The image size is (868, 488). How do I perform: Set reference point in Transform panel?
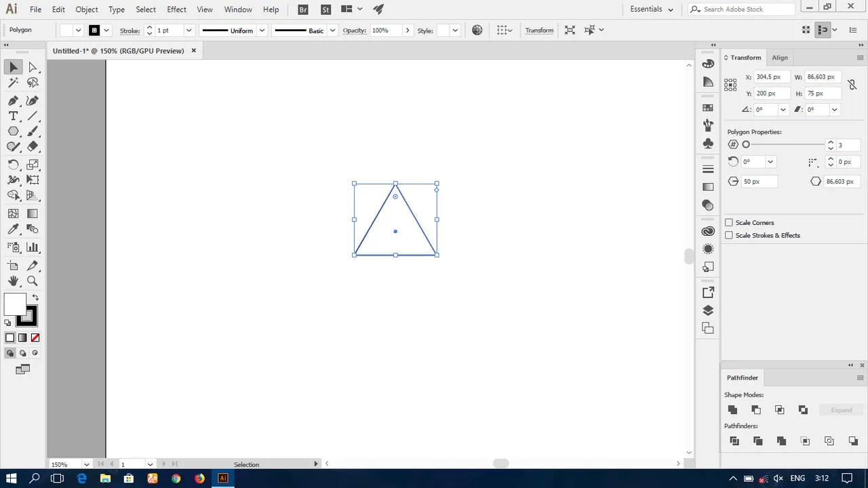coord(730,85)
